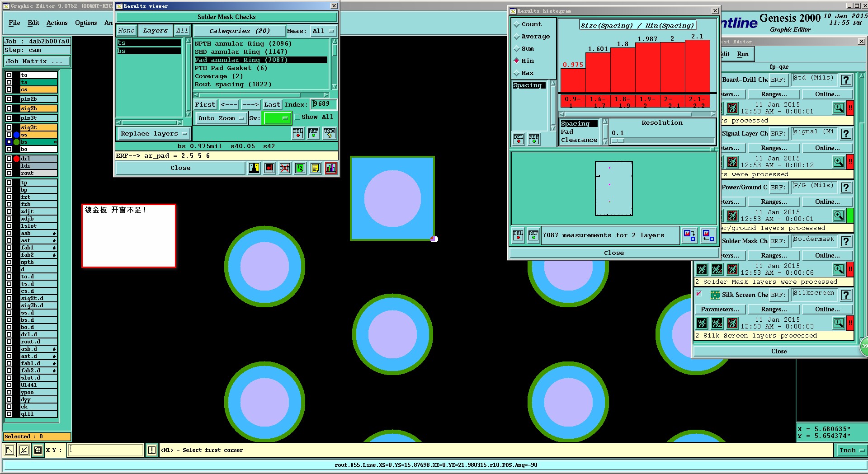Toggle the display checkbox of layer rout

pos(9,173)
